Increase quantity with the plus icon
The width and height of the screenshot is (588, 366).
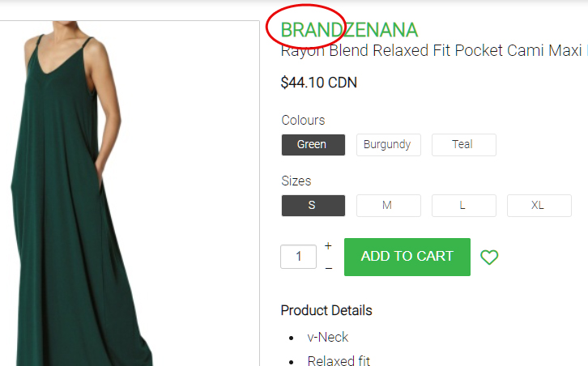(328, 246)
